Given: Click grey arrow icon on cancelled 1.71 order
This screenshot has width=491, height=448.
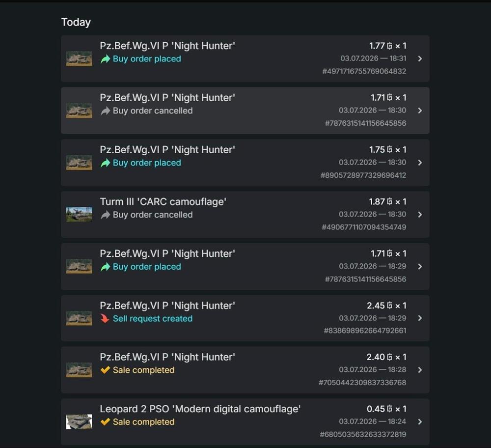Looking at the screenshot, I should 105,111.
